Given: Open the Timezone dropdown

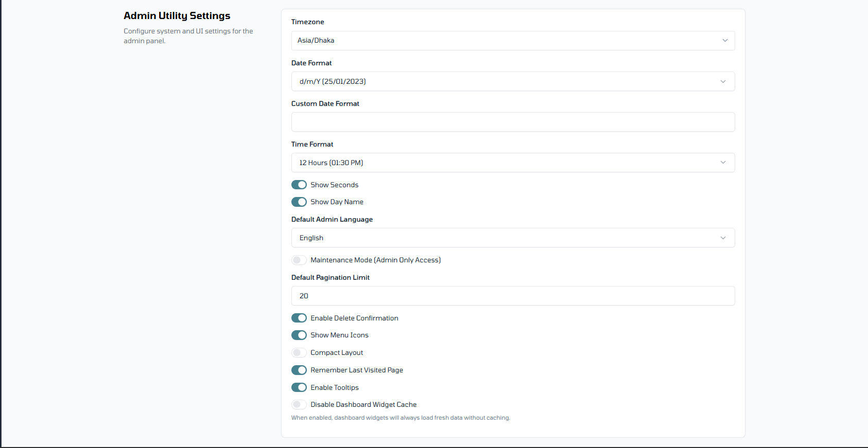Looking at the screenshot, I should coord(512,41).
